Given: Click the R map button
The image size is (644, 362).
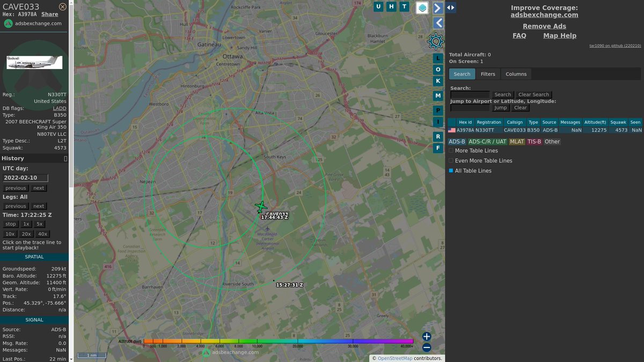Looking at the screenshot, I should click(438, 136).
